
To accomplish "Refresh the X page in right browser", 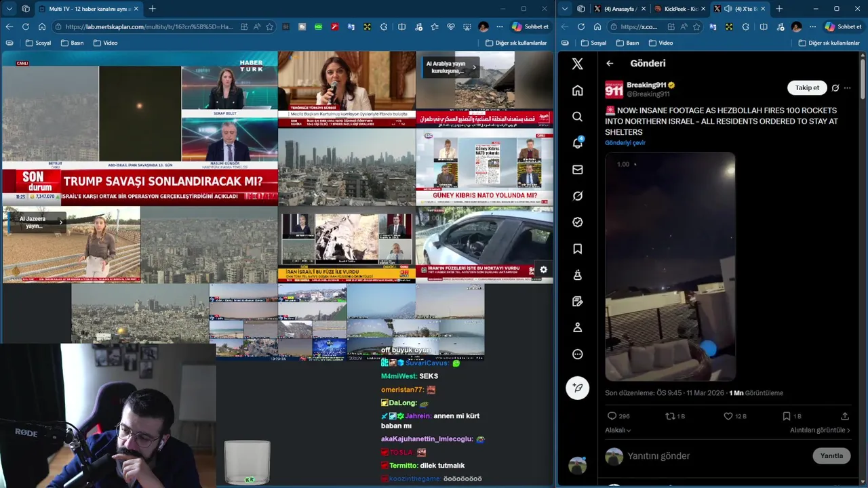I will pyautogui.click(x=581, y=26).
